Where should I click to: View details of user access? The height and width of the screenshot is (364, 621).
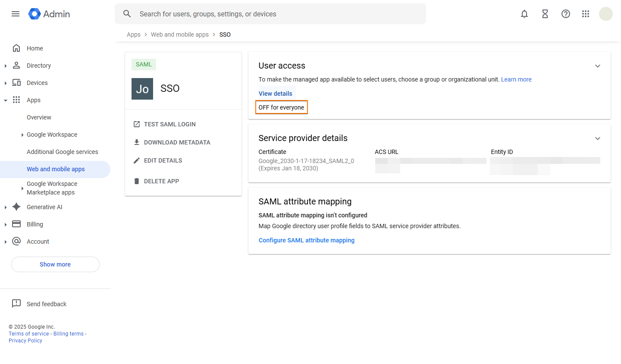(276, 93)
